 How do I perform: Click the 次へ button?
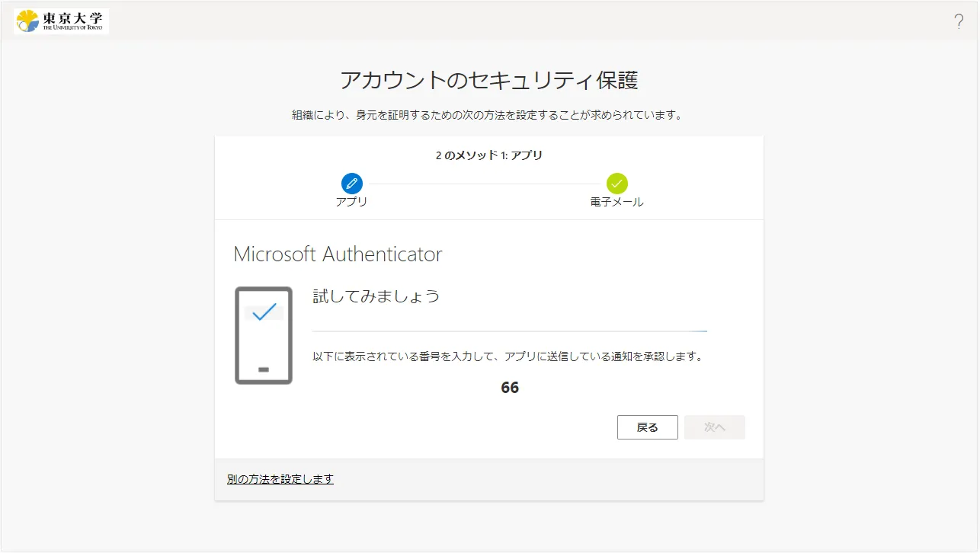click(x=714, y=427)
